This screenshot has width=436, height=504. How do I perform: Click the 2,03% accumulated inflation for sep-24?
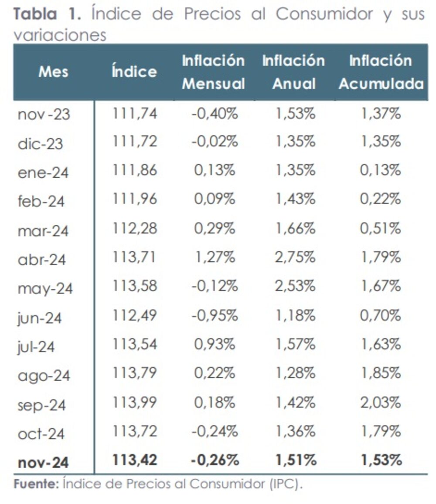tap(380, 402)
